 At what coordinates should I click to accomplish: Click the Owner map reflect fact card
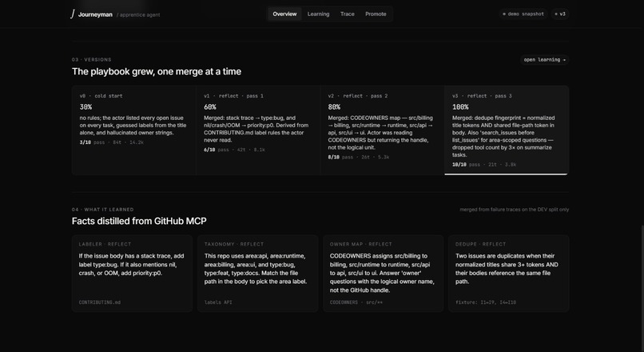click(x=384, y=274)
